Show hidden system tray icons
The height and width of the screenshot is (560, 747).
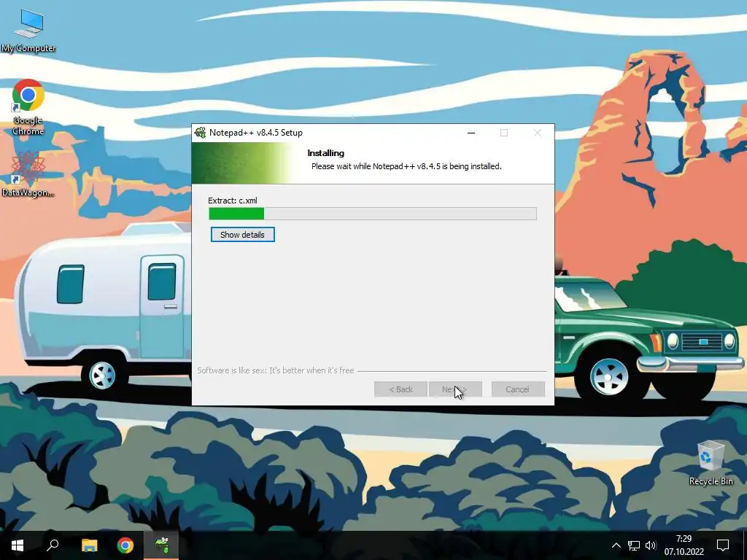pos(616,545)
